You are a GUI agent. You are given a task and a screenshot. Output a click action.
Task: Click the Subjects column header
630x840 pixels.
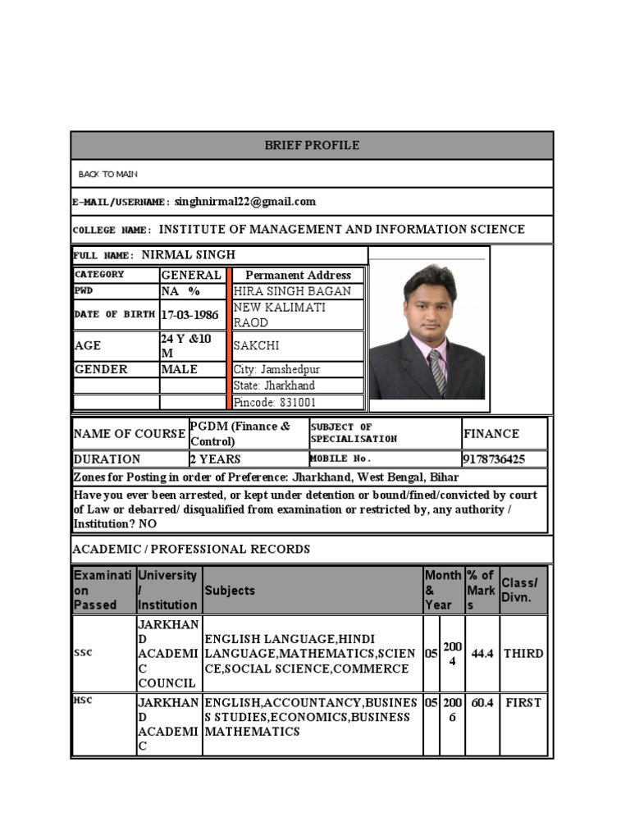tap(313, 590)
